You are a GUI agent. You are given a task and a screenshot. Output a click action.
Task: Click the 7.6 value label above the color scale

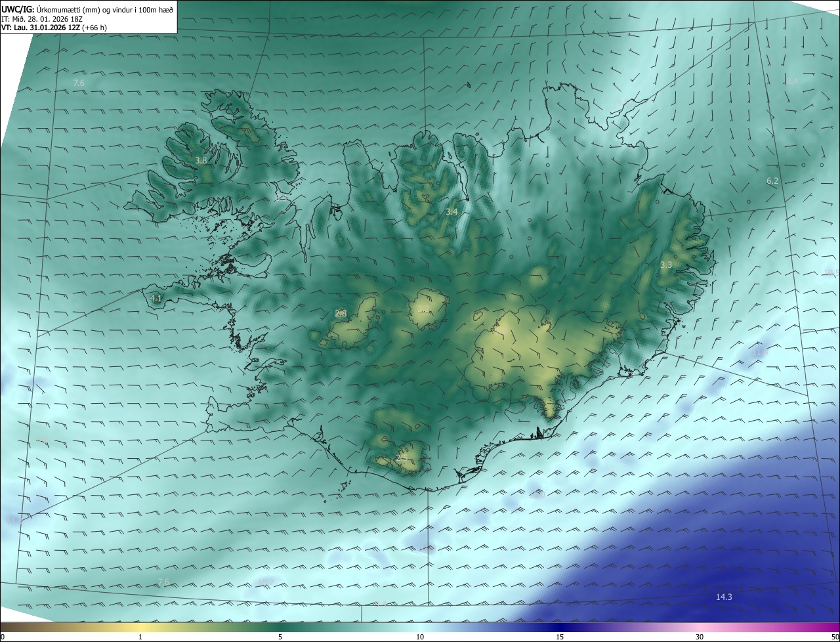(163, 582)
